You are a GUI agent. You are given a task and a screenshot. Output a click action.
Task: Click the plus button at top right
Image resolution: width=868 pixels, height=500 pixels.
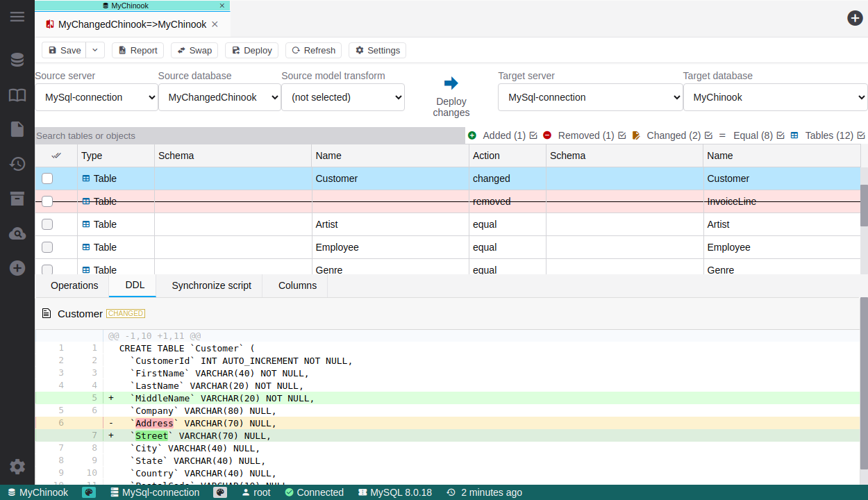(855, 18)
